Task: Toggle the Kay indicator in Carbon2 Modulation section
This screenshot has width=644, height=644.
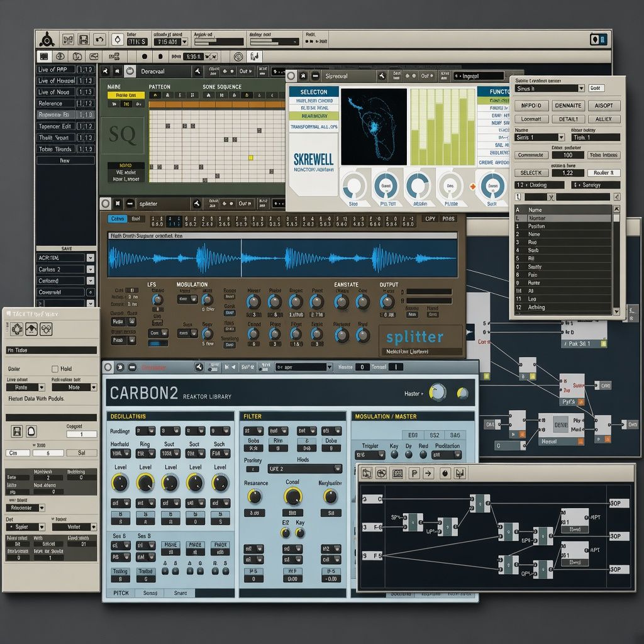Action: click(394, 455)
